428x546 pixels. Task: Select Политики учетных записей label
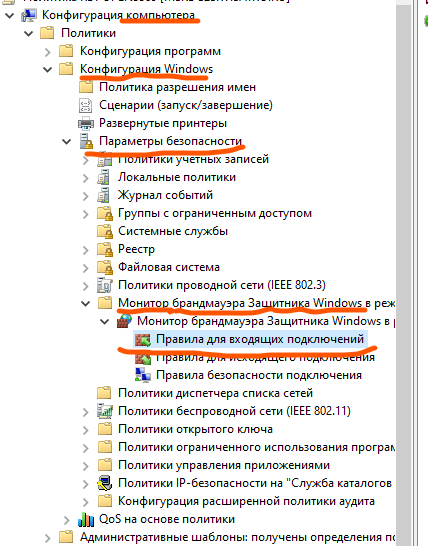193,159
